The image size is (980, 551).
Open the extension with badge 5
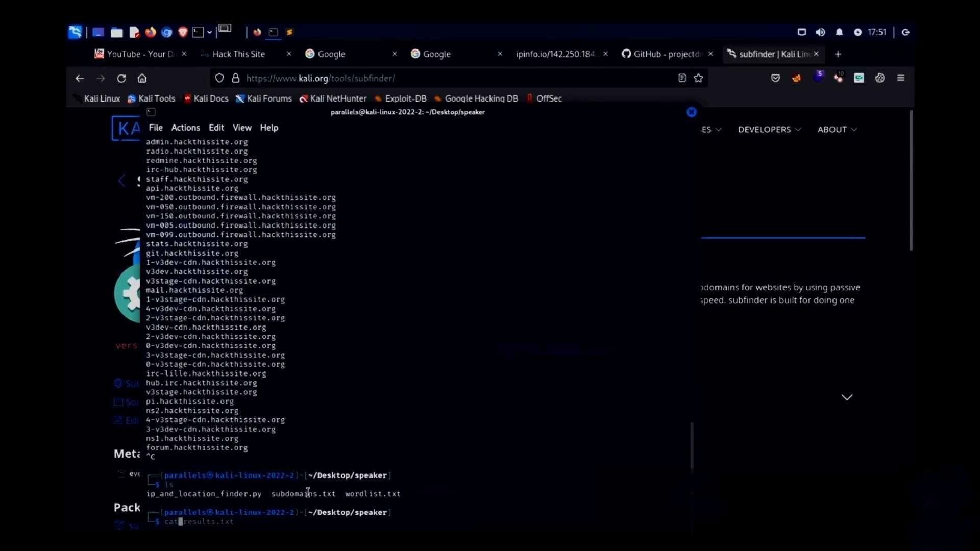(x=818, y=77)
